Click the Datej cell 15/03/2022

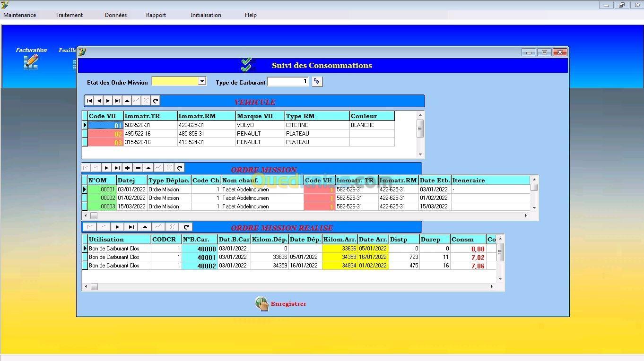pyautogui.click(x=132, y=206)
